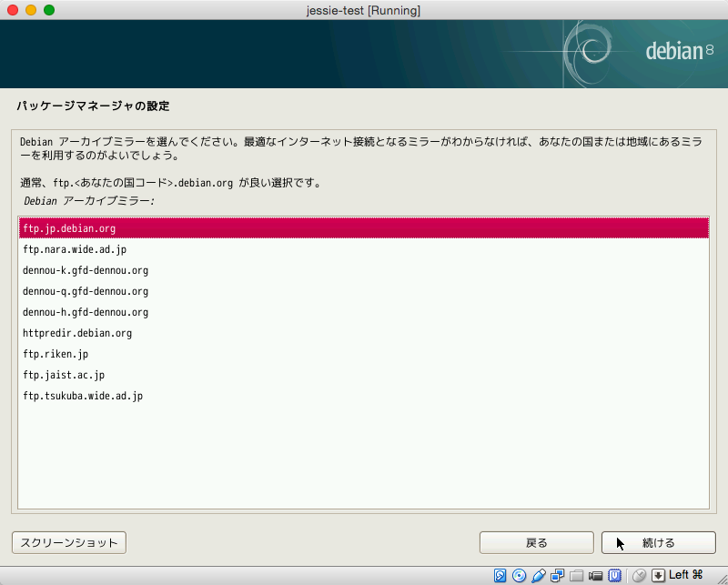Select the mirror ftp.nara.wide.ad.jp
Image resolution: width=728 pixels, height=585 pixels.
[363, 249]
